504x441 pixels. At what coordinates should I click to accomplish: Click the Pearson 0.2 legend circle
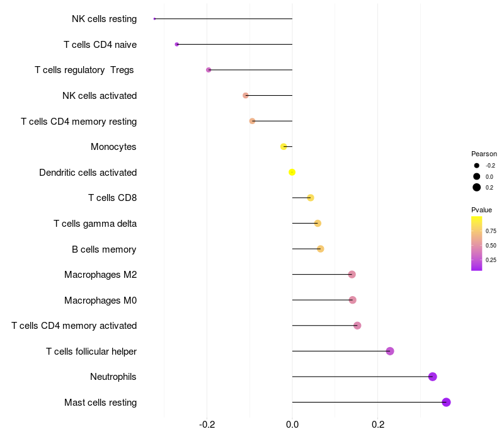pyautogui.click(x=476, y=187)
